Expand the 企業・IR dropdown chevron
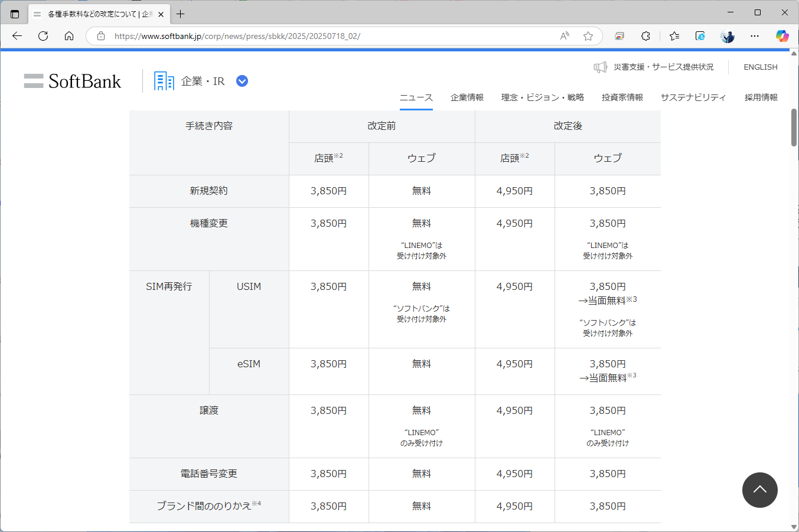The height and width of the screenshot is (532, 799). point(242,81)
